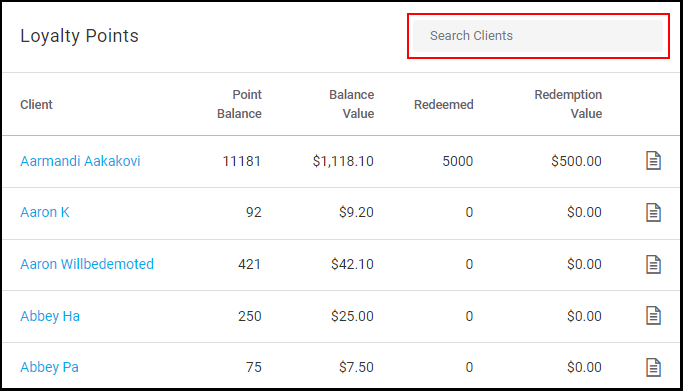683x391 pixels.
Task: Select the 5000 redeemed points cell
Action: pos(457,161)
